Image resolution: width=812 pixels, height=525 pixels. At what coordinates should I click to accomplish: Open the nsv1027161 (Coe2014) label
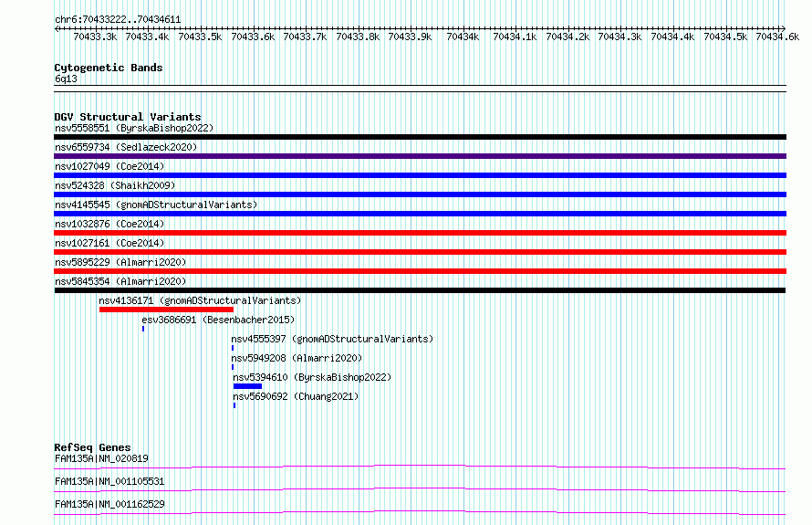(109, 243)
